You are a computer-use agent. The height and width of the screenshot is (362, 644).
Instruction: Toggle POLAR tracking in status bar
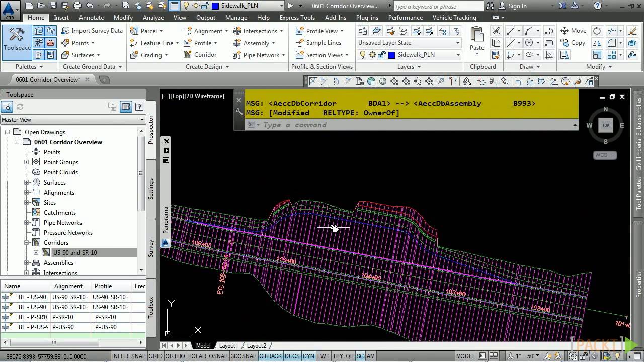197,356
